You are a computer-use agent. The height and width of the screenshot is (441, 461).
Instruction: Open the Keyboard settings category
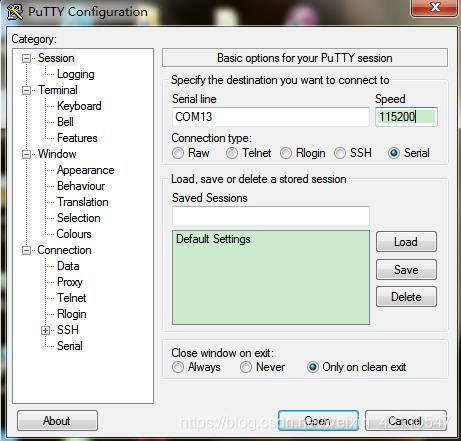(x=79, y=106)
